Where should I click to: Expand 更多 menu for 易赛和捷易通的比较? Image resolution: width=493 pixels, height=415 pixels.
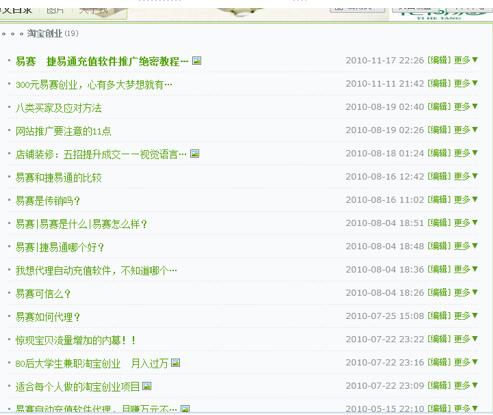tap(466, 176)
